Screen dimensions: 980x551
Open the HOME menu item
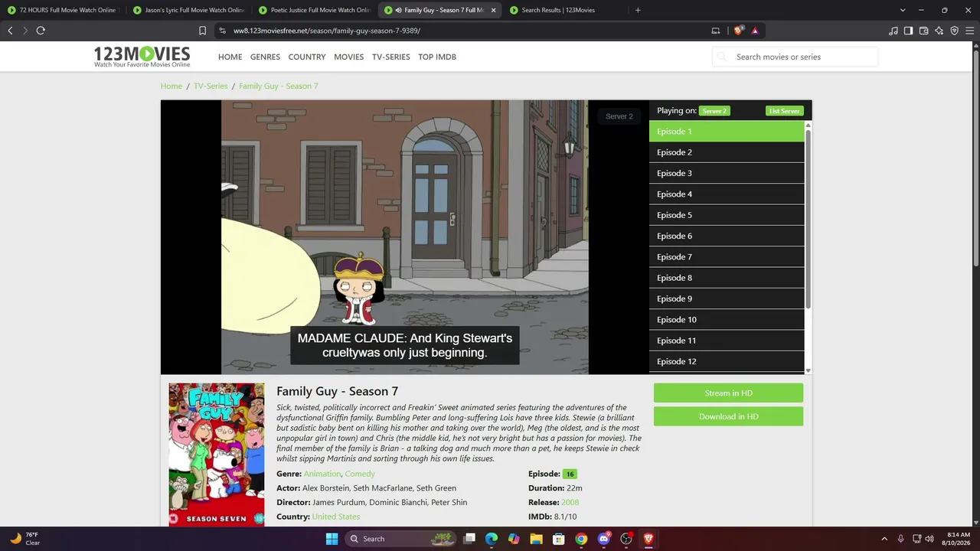coord(230,57)
